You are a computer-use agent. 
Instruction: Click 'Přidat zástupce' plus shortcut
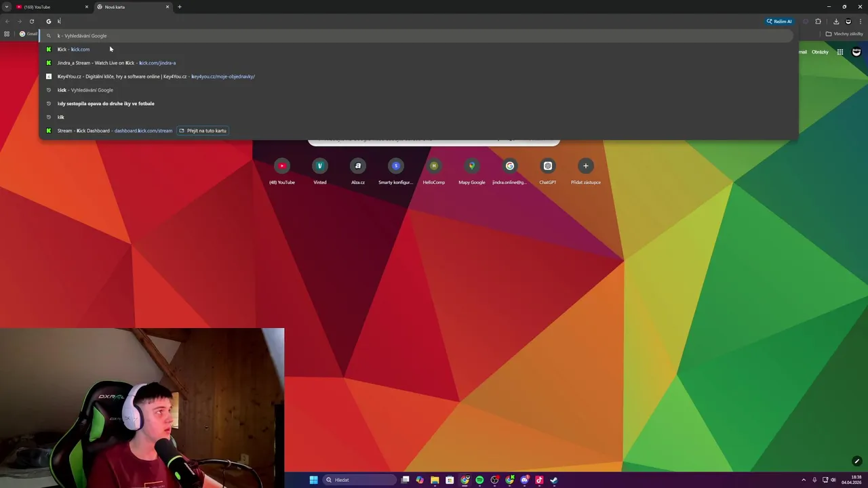[586, 171]
